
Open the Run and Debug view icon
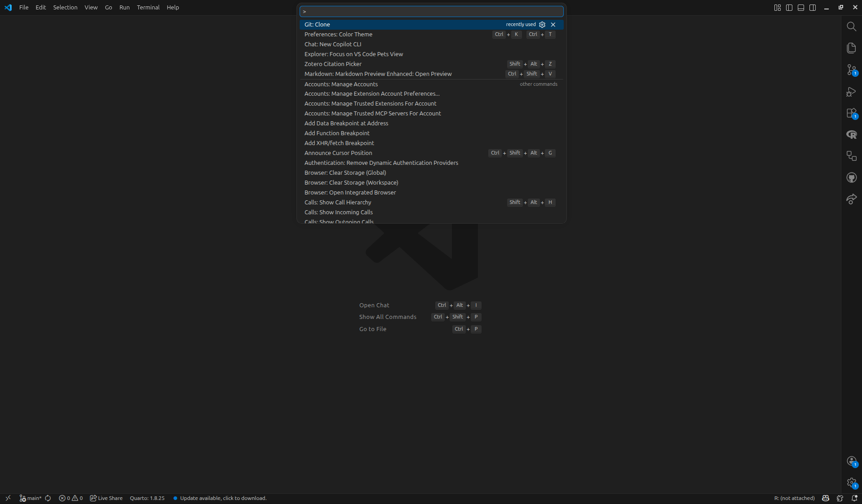point(851,92)
